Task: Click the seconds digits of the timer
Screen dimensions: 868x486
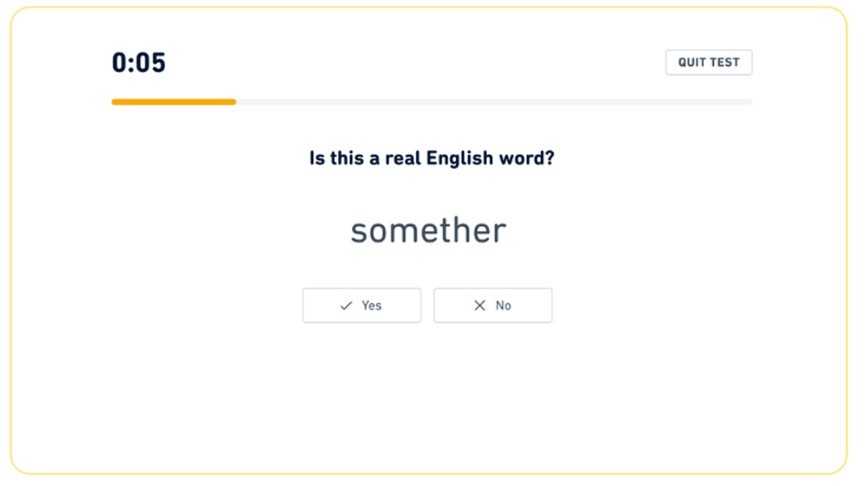Action: (151, 62)
